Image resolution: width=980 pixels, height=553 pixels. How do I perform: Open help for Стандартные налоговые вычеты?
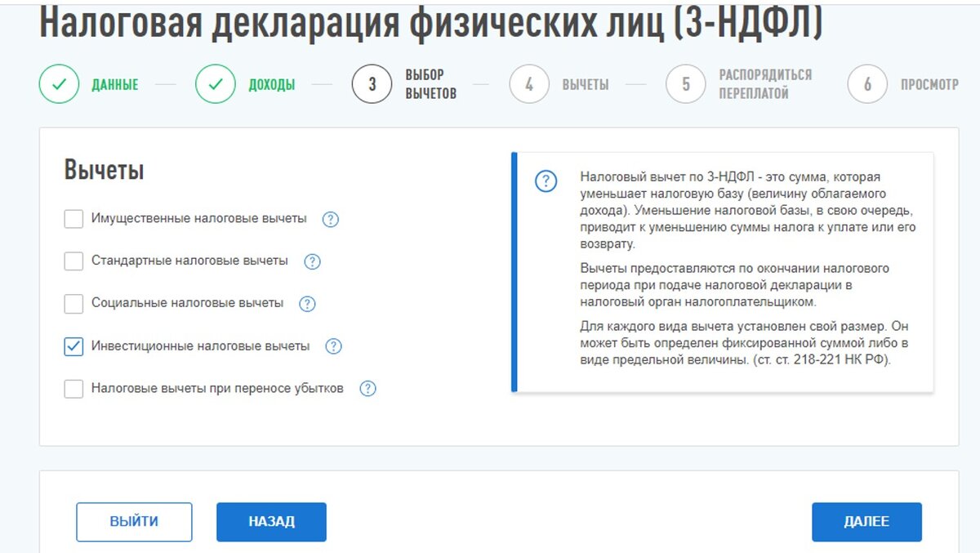[x=312, y=261]
